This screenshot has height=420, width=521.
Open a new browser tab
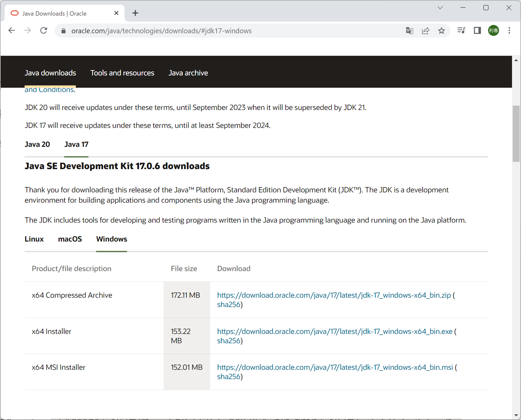click(x=135, y=13)
